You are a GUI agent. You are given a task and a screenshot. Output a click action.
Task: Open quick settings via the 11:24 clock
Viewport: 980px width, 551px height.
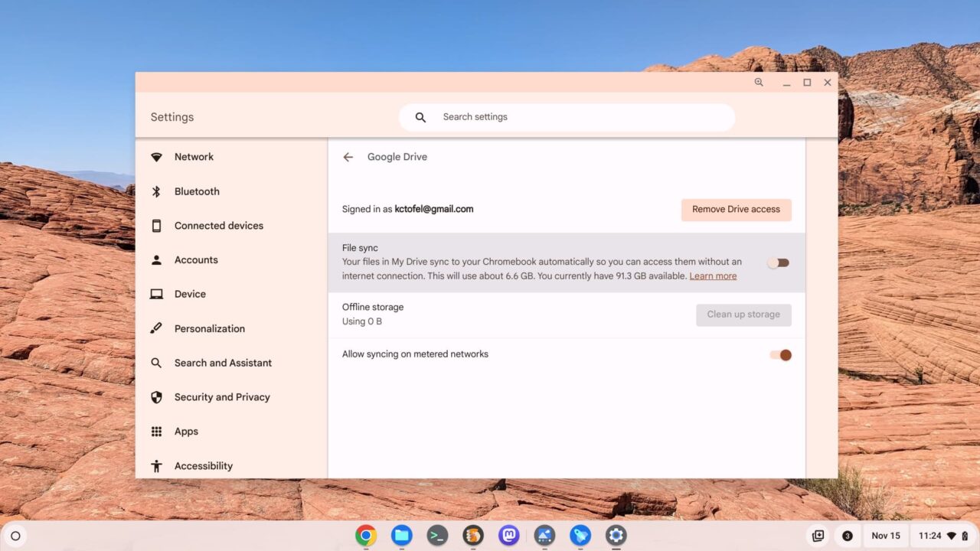(943, 536)
